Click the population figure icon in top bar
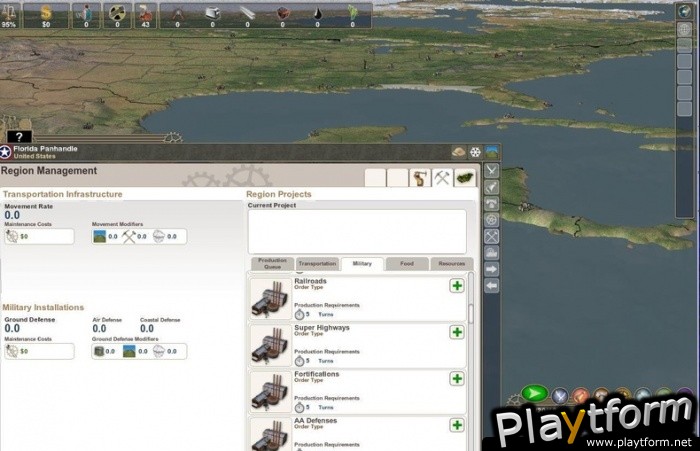The height and width of the screenshot is (451, 700). tap(86, 13)
